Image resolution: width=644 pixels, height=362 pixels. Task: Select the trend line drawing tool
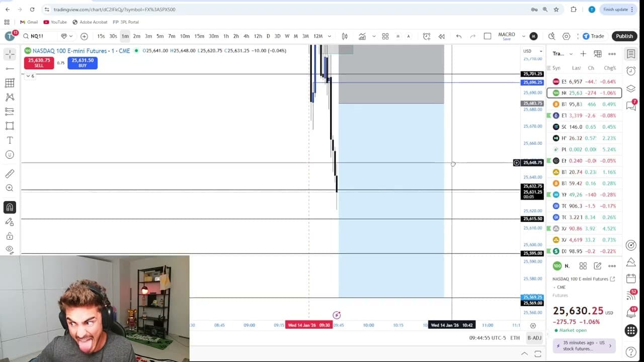[10, 68]
